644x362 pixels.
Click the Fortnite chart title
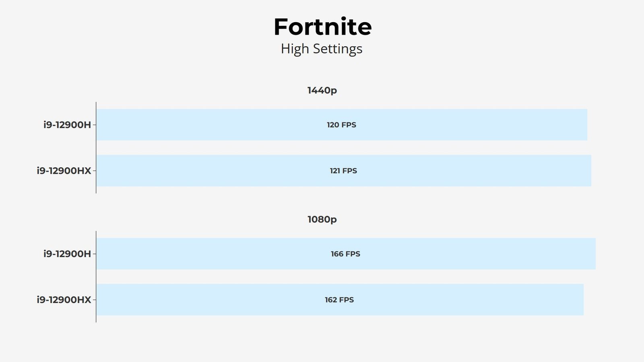pyautogui.click(x=322, y=27)
